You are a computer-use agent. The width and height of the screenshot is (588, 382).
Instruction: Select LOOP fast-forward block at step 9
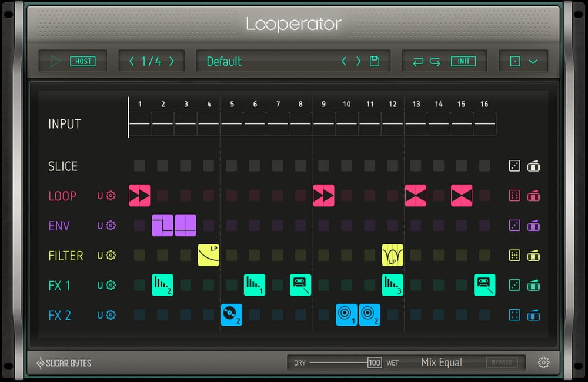point(323,195)
